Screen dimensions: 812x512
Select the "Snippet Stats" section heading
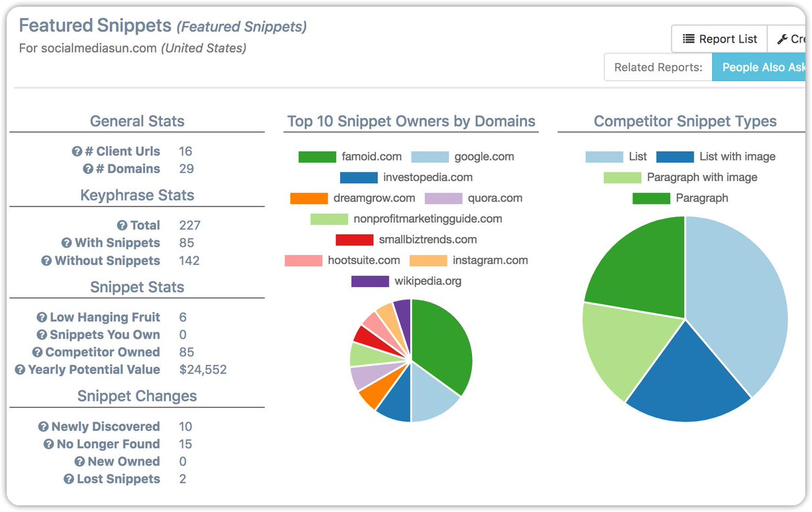(x=137, y=288)
